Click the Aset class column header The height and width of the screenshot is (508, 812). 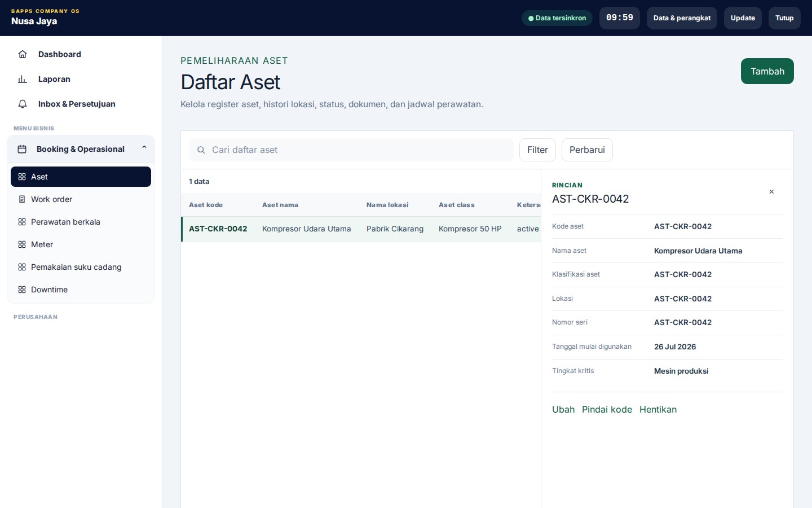click(457, 205)
